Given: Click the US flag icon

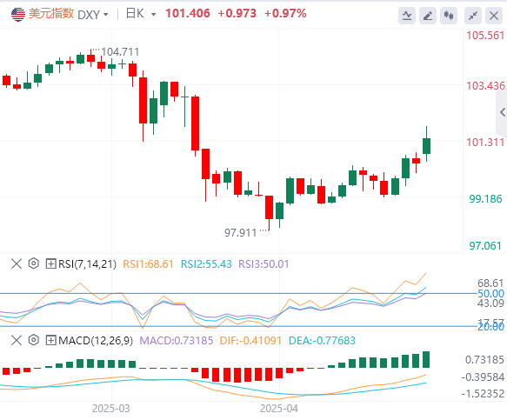Looking at the screenshot, I should point(18,15).
